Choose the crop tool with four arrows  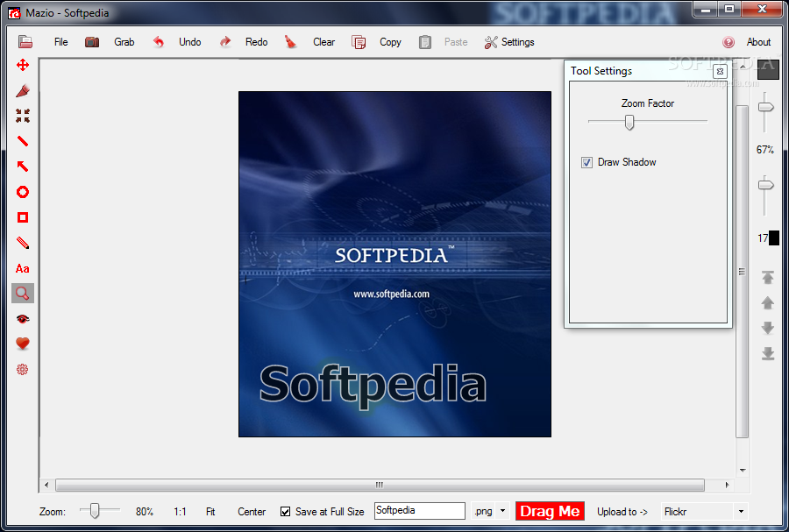23,116
